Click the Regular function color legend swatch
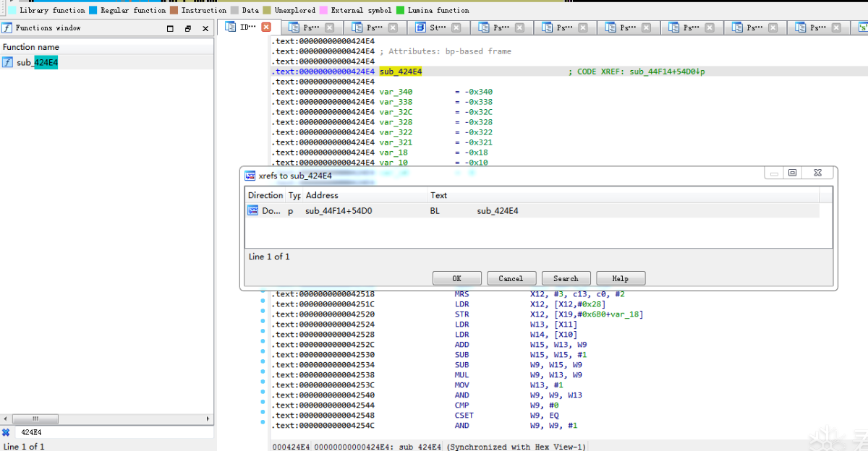 (93, 10)
